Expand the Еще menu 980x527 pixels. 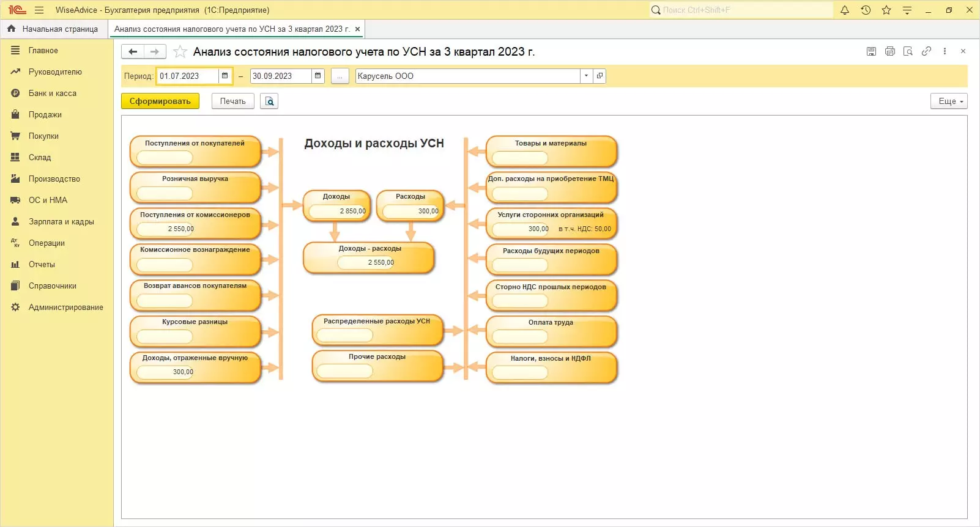tap(949, 101)
